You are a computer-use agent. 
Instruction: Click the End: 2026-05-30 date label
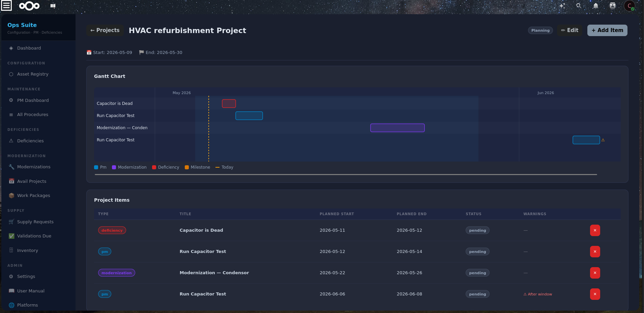pos(161,53)
